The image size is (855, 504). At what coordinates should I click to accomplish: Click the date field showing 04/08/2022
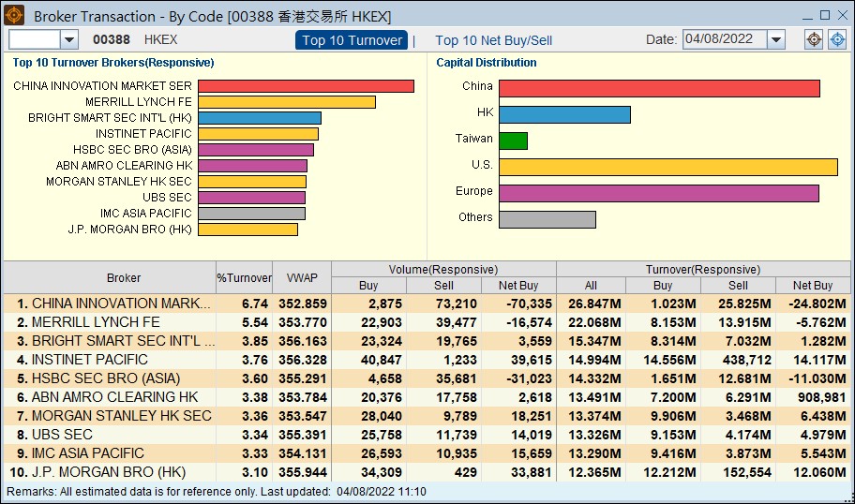724,39
